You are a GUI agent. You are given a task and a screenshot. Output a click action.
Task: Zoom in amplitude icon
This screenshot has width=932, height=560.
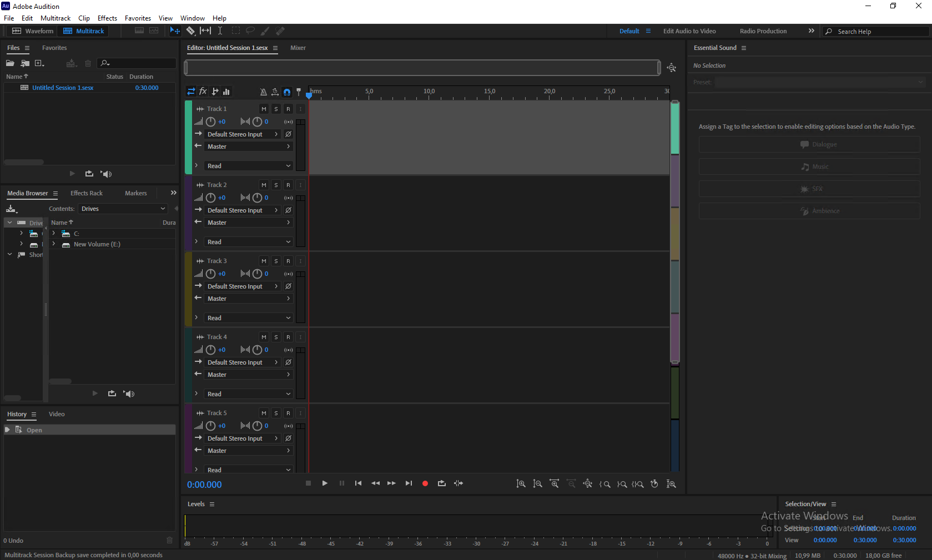click(521, 484)
